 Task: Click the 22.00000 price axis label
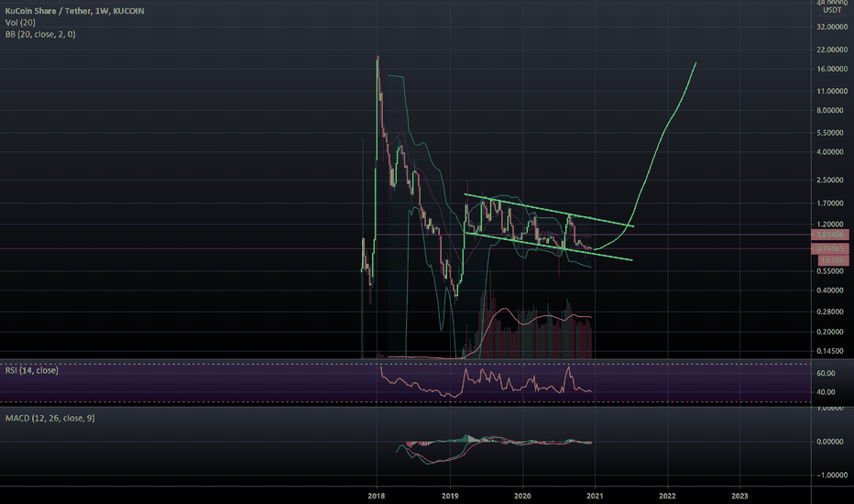click(832, 49)
